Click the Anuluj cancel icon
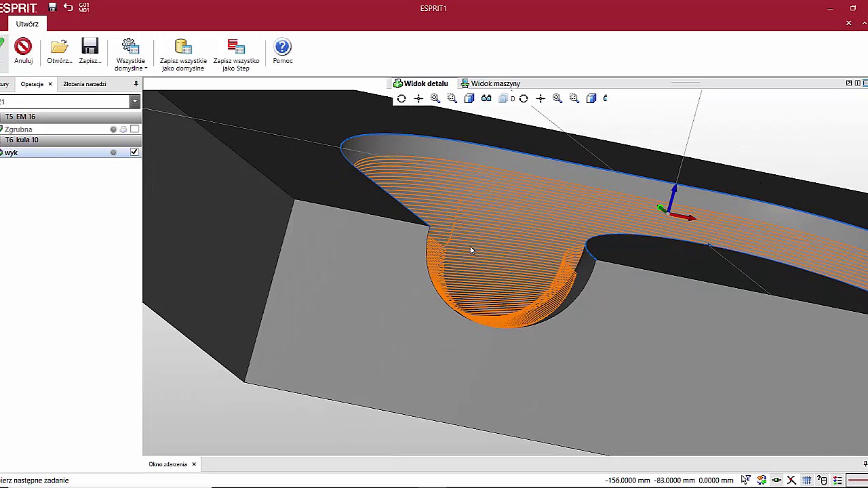The image size is (868, 488). pyautogui.click(x=23, y=47)
